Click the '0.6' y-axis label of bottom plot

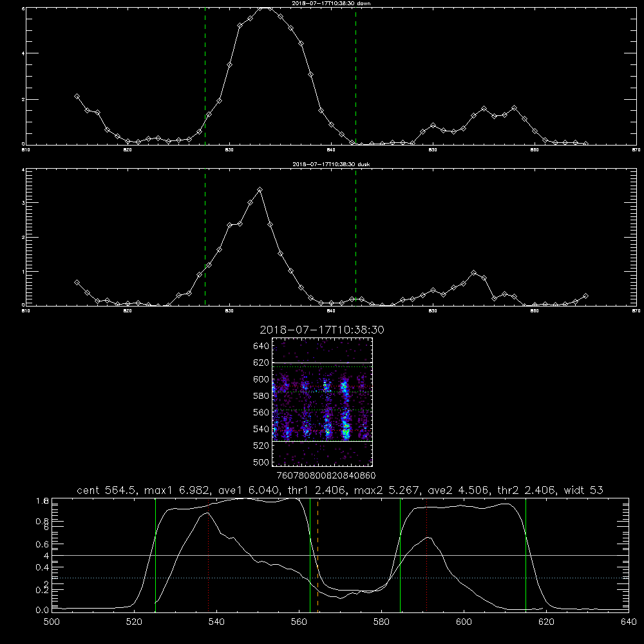click(x=43, y=544)
